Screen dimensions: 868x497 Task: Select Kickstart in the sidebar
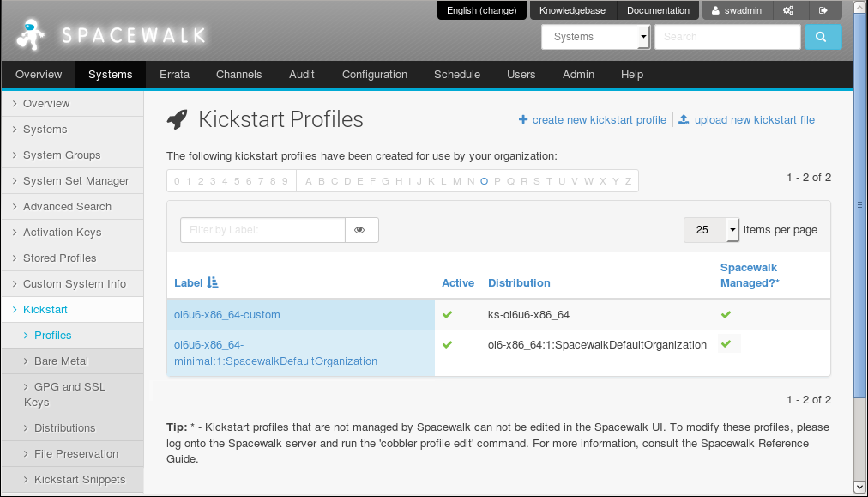click(73, 310)
